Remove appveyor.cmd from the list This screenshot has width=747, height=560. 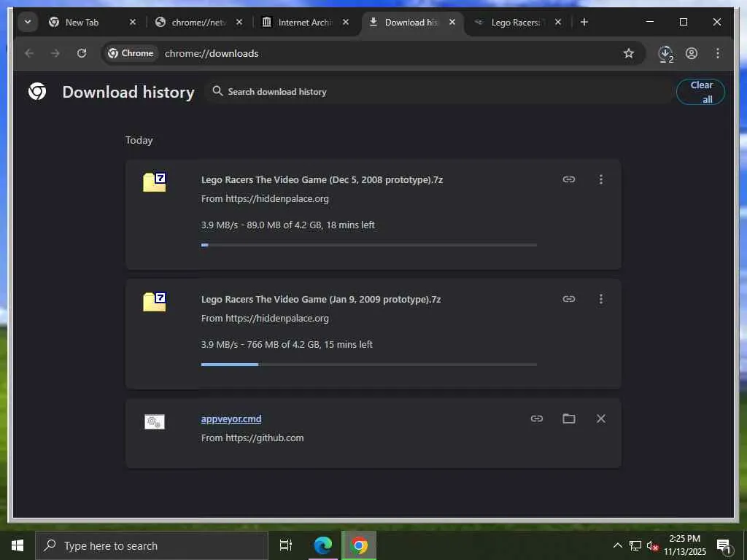(x=601, y=419)
